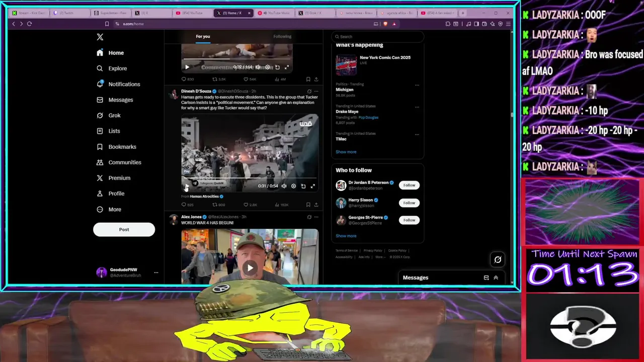Show more under Who to follow

346,236
